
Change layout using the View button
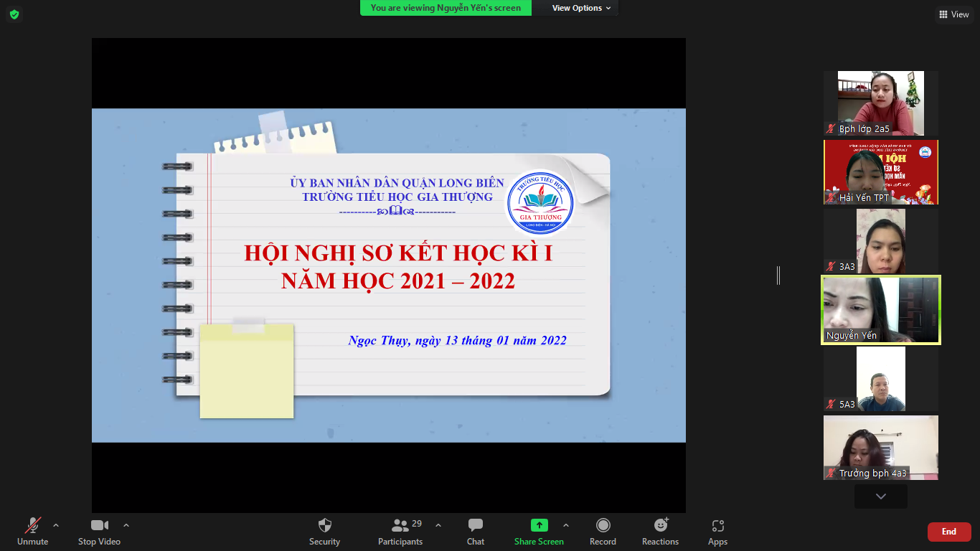[x=953, y=14]
